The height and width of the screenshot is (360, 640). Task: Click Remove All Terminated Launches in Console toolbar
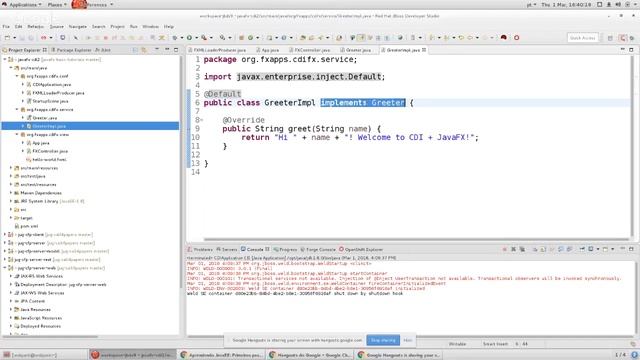522,249
